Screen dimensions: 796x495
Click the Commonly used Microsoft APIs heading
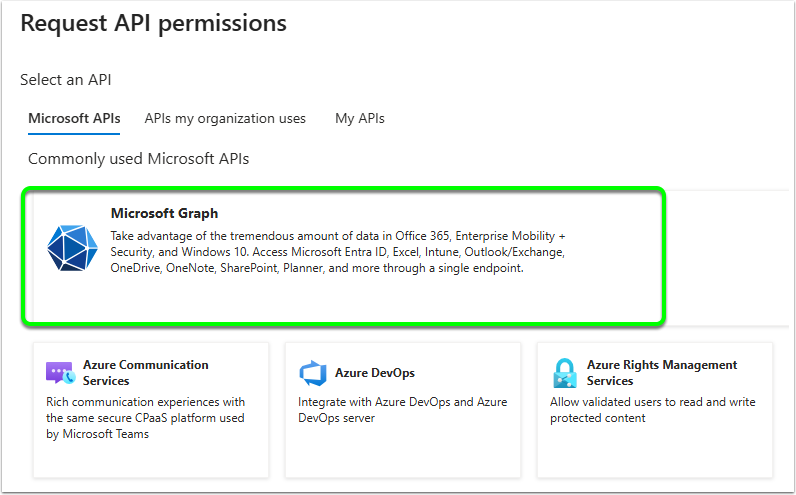point(139,159)
